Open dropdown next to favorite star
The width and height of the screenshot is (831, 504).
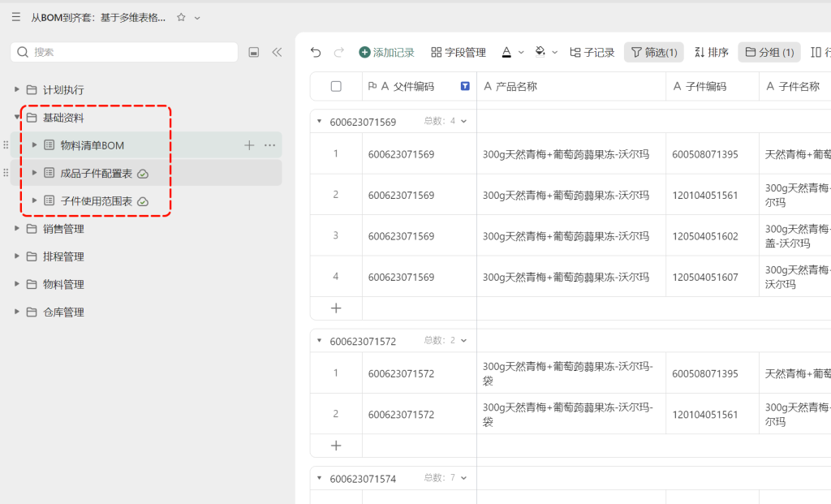pyautogui.click(x=197, y=18)
